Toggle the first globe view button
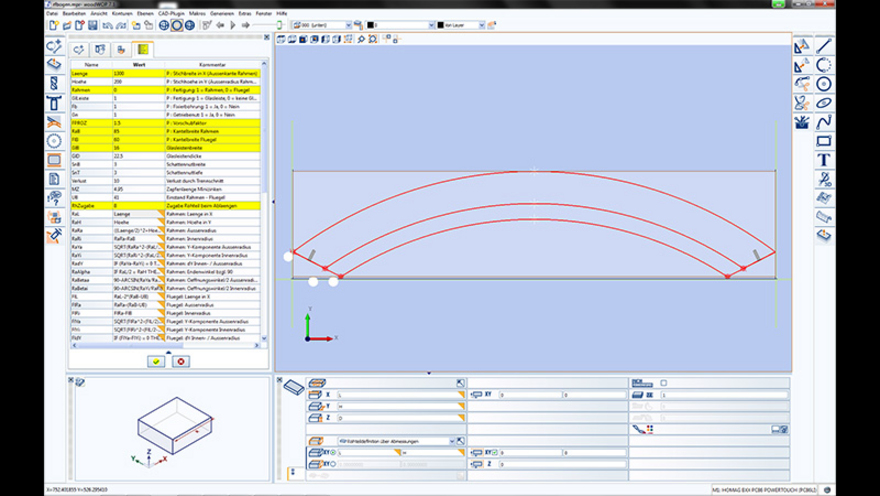 tap(164, 25)
